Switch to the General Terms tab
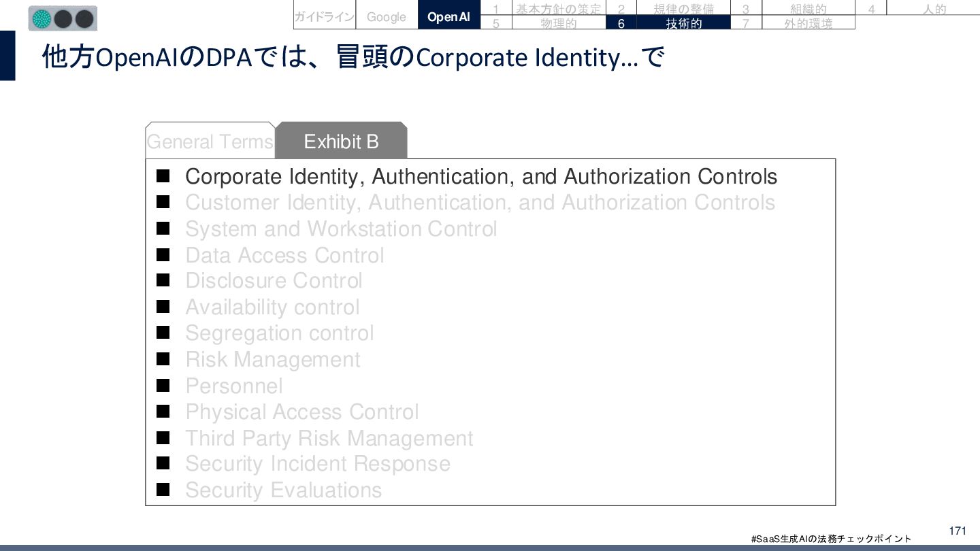This screenshot has width=980, height=551. coord(210,141)
